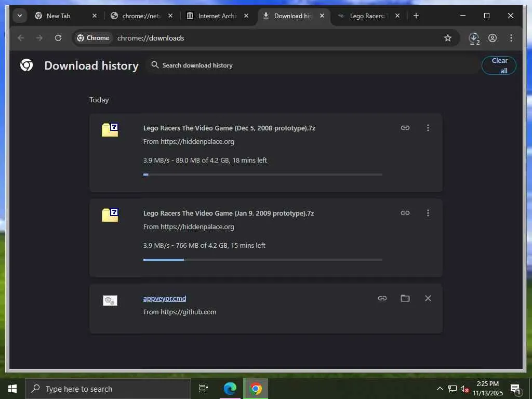
Task: Click the muted volume tray icon
Action: [464, 389]
